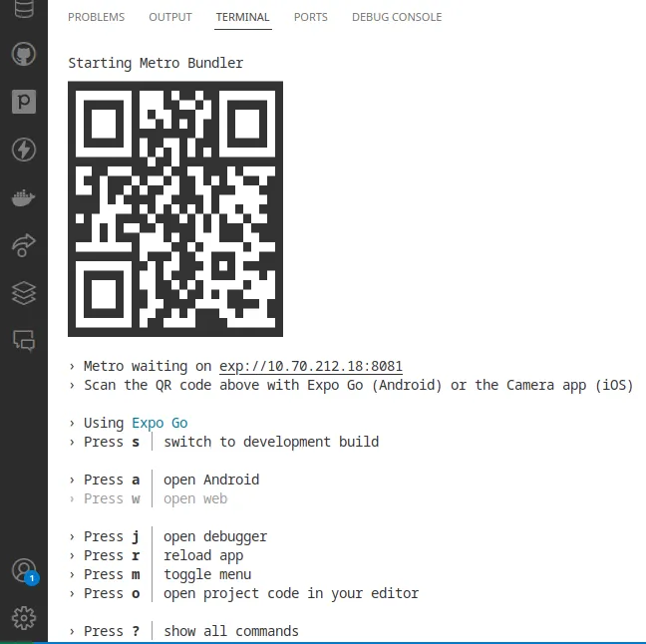The height and width of the screenshot is (644, 646).
Task: Open the Manage gear icon
Action: tap(24, 618)
